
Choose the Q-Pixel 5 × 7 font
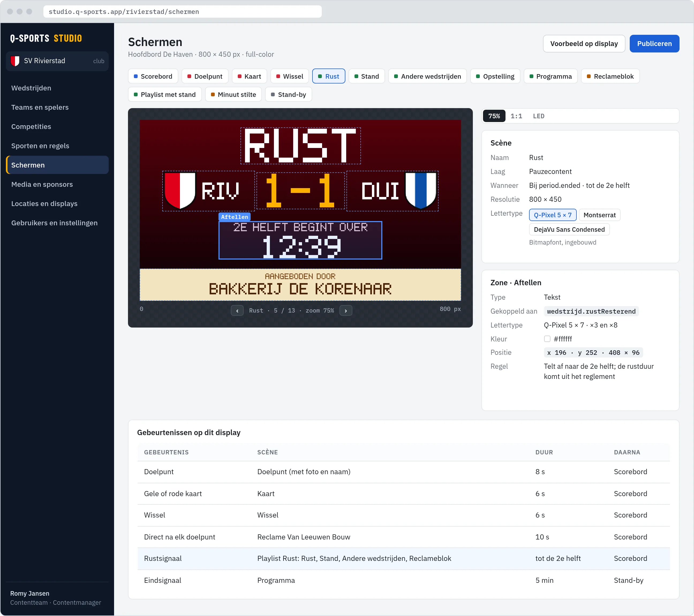pos(552,215)
